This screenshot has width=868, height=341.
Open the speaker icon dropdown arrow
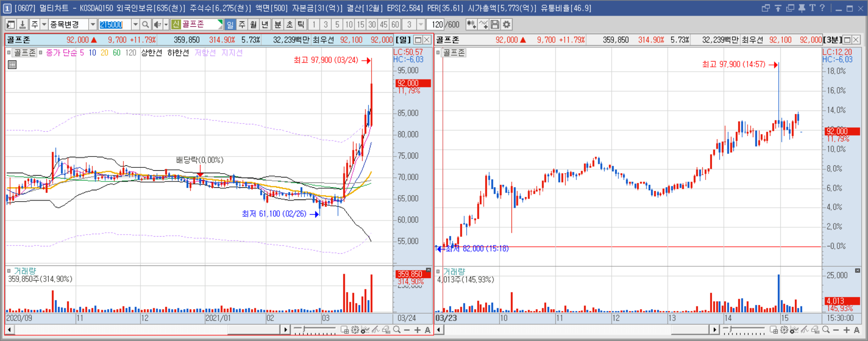pyautogui.click(x=166, y=24)
